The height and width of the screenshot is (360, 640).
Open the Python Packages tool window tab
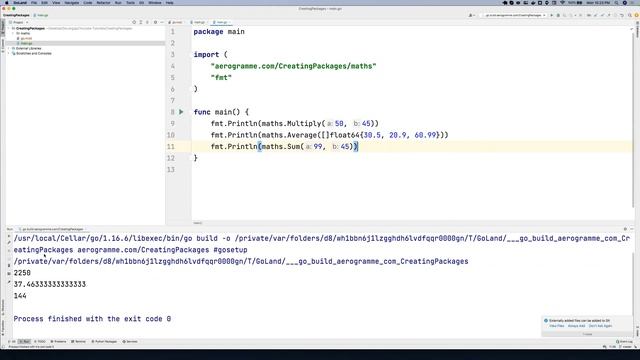pos(104,341)
